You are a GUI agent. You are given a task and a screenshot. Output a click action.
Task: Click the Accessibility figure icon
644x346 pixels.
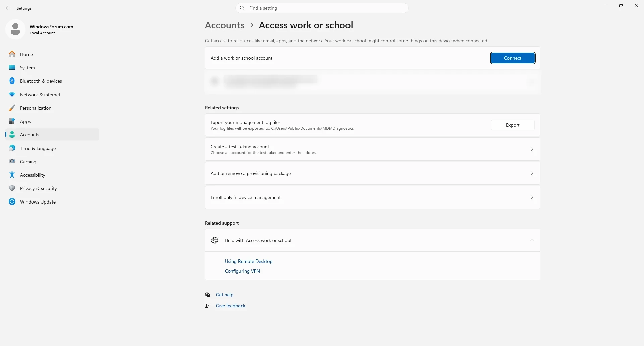(x=12, y=175)
